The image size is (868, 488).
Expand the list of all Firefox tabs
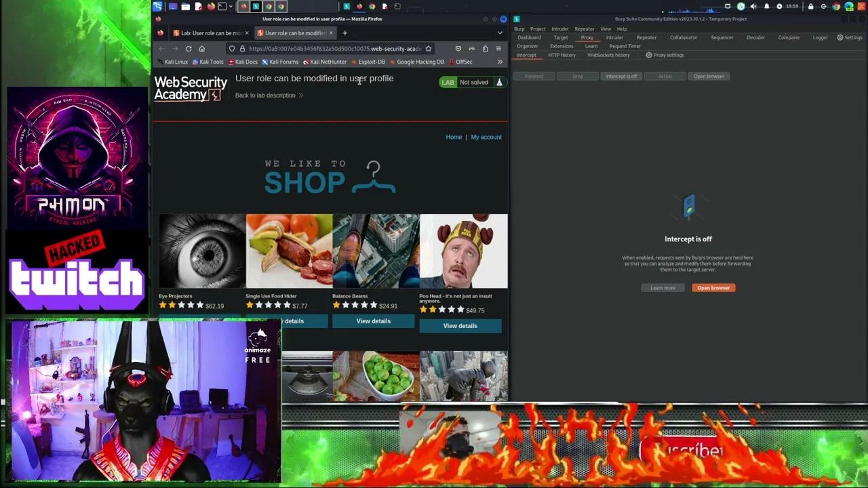tap(500, 33)
